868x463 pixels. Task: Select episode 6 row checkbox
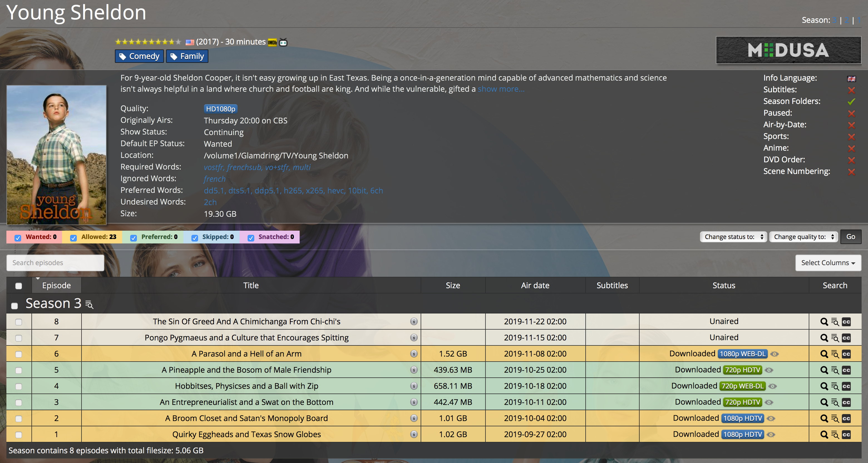pyautogui.click(x=19, y=354)
